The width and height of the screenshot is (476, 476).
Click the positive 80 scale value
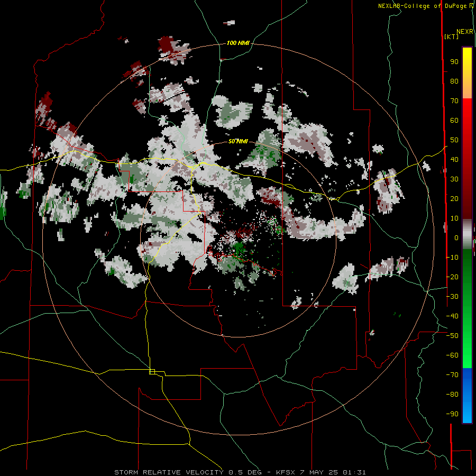(454, 81)
